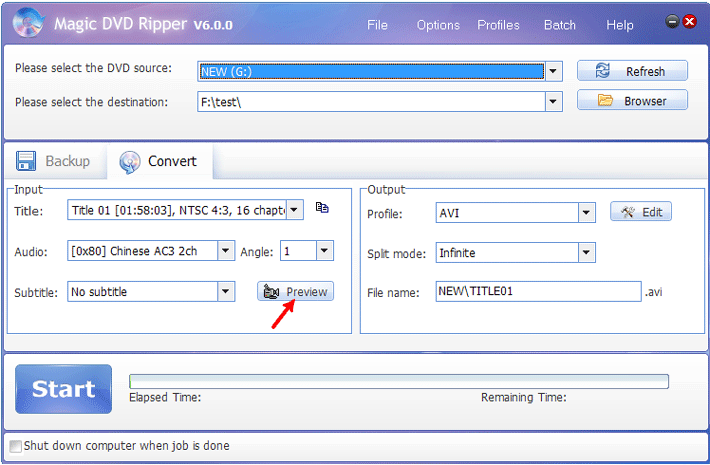The width and height of the screenshot is (710, 465).
Task: Open the Profiles menu
Action: click(x=498, y=25)
